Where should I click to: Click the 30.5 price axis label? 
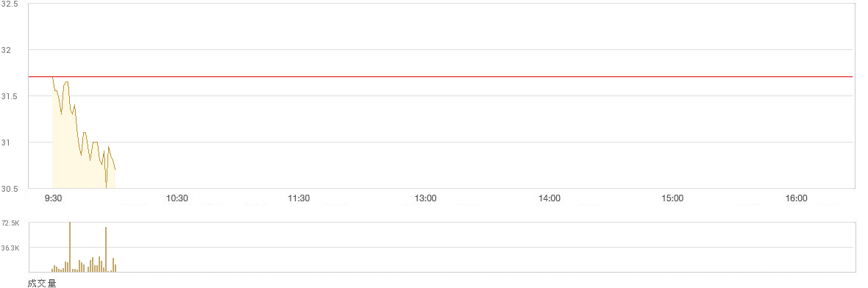tap(10, 189)
